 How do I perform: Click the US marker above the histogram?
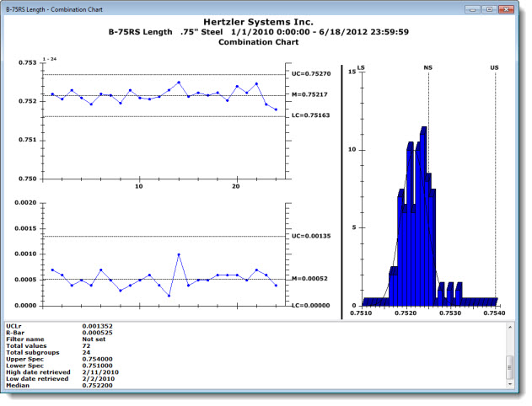click(x=495, y=65)
